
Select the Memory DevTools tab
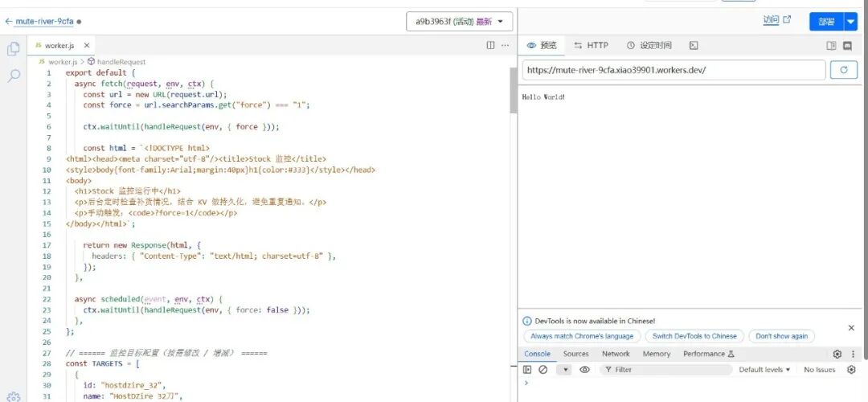[x=656, y=354]
